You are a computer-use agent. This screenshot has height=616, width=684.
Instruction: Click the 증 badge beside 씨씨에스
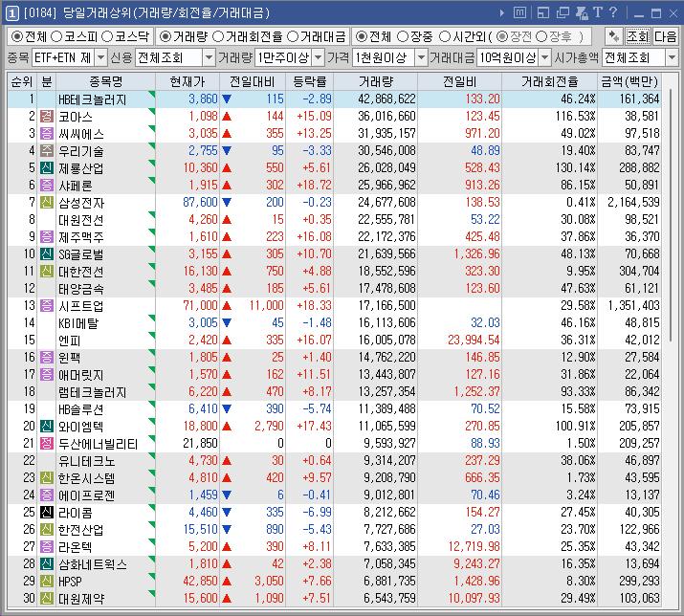[x=47, y=134]
